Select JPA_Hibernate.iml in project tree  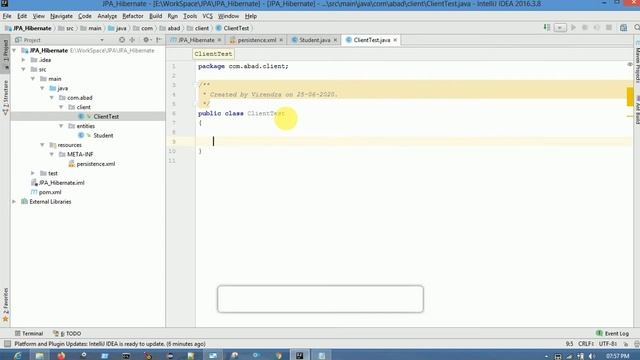pos(62,182)
